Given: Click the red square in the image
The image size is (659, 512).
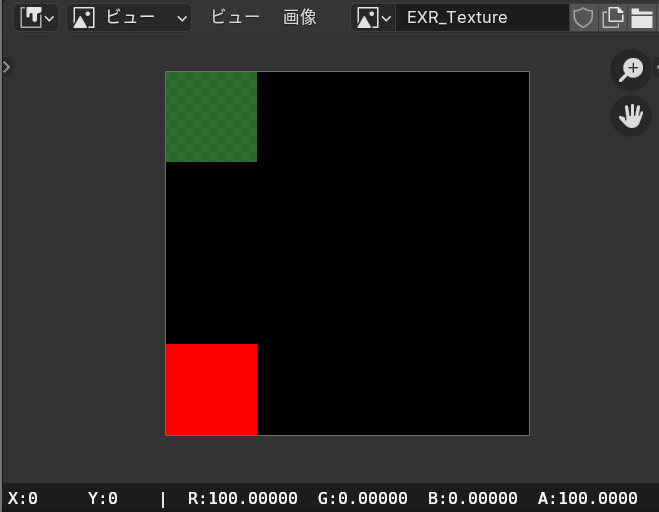Looking at the screenshot, I should [211, 389].
